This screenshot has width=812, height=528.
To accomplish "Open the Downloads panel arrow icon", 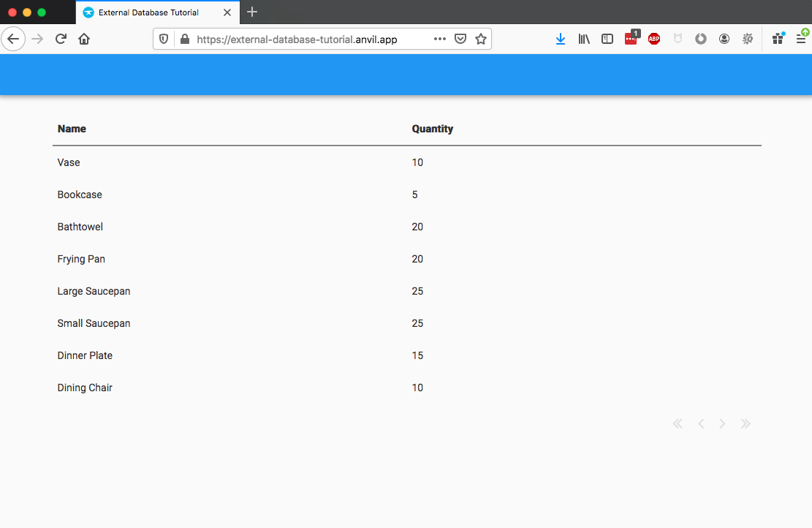I will [x=561, y=39].
